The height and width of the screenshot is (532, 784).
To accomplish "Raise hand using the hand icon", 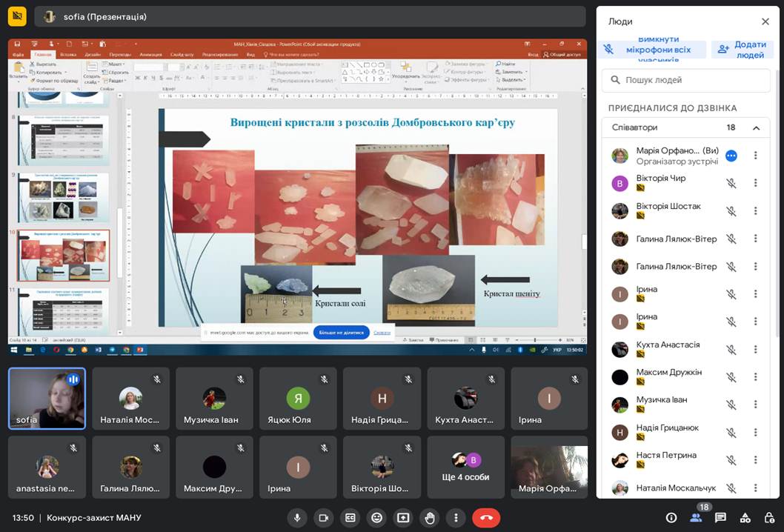I will (430, 518).
